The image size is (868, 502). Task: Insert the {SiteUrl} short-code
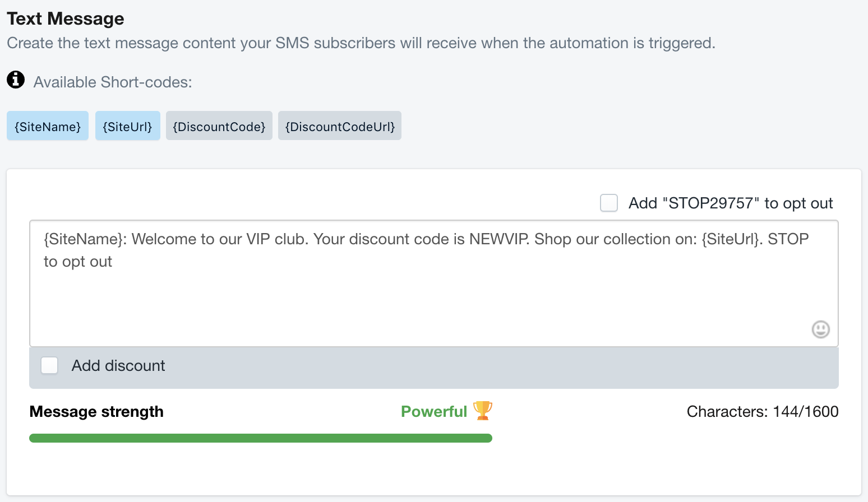pos(128,126)
